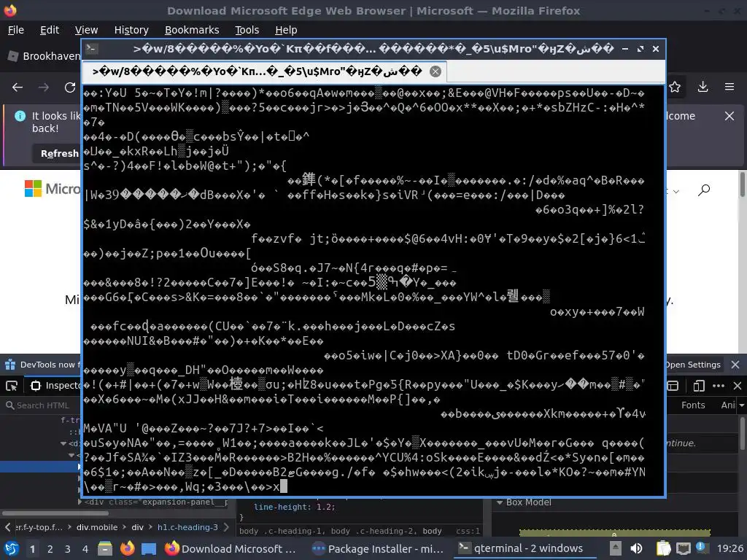Select the qterminal session tab

pyautogui.click(x=264, y=71)
